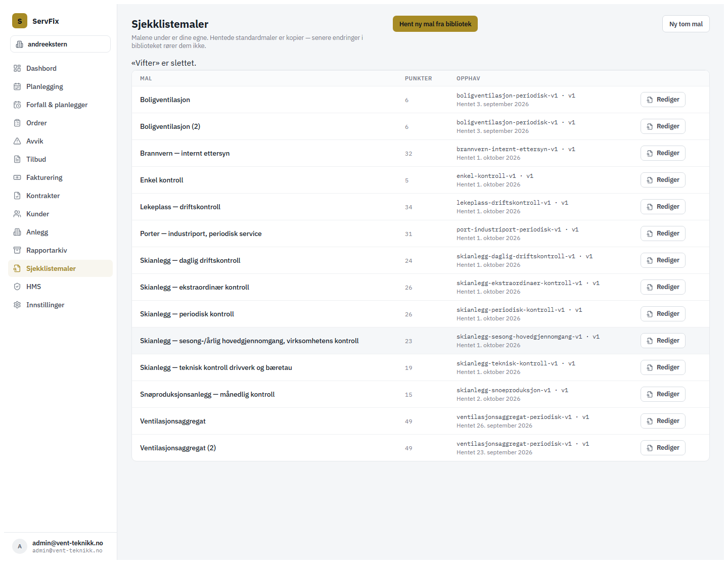Click the Anlegg building icon
The width and height of the screenshot is (728, 564).
17,232
